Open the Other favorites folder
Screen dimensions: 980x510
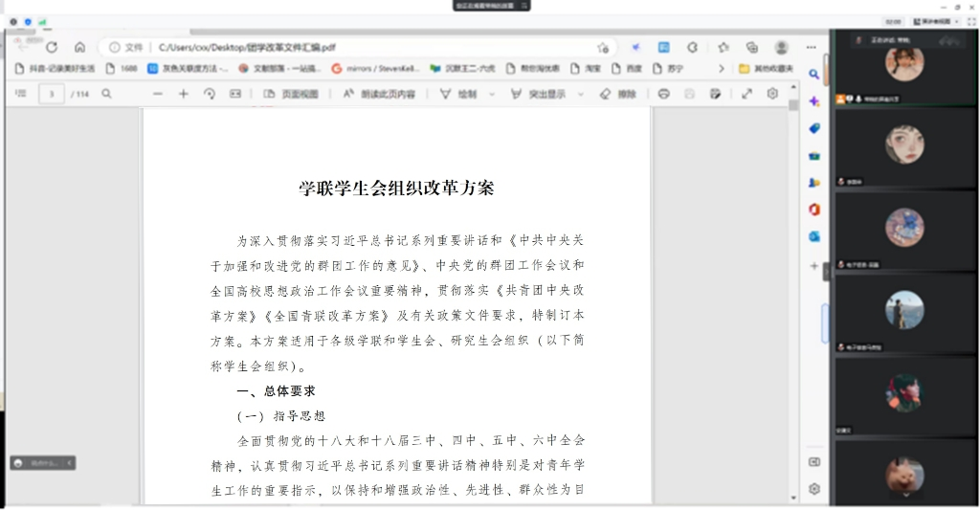766,69
